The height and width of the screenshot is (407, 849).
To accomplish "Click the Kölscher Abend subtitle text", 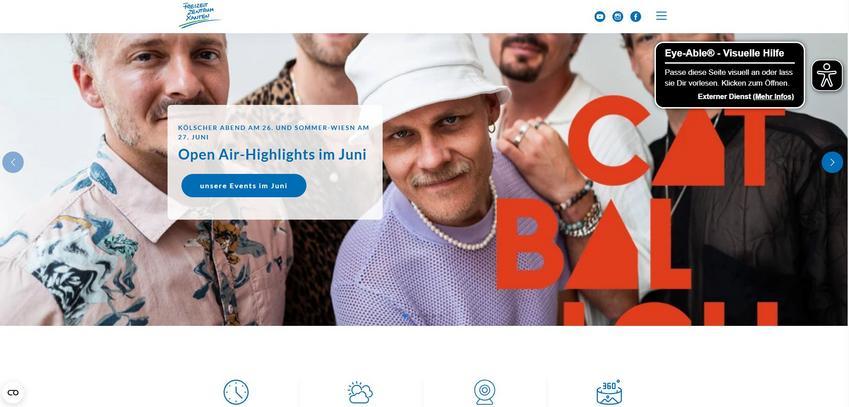I will coord(273,132).
